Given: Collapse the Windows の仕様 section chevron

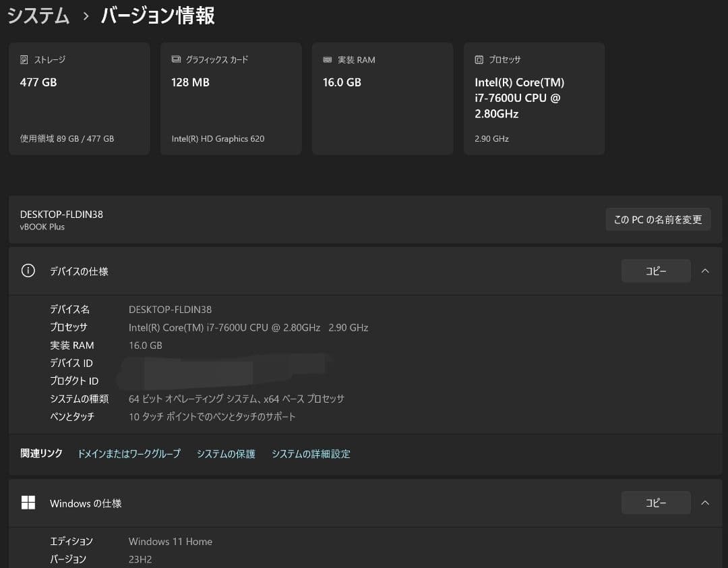Looking at the screenshot, I should click(x=705, y=503).
